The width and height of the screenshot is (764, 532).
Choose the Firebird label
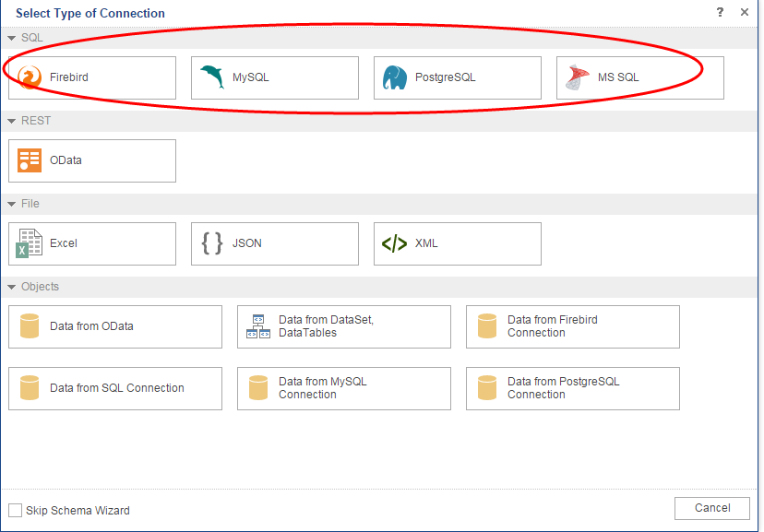coord(68,77)
